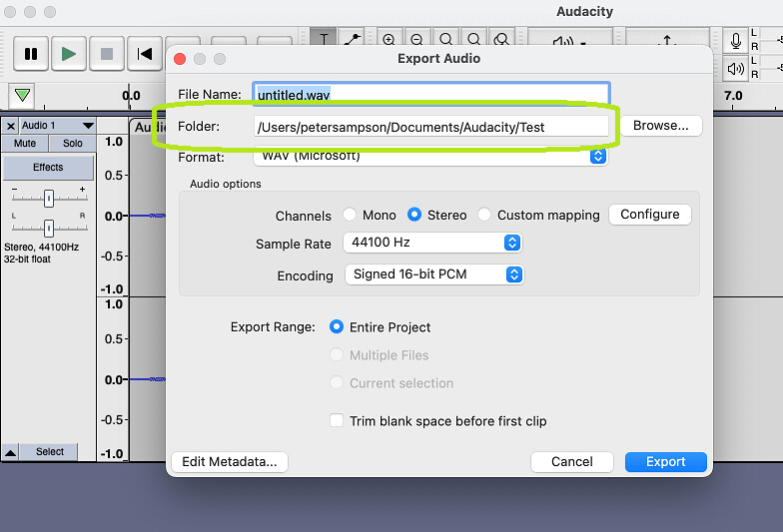Select the I-beam Selection tool
The image size is (783, 532).
click(x=324, y=38)
